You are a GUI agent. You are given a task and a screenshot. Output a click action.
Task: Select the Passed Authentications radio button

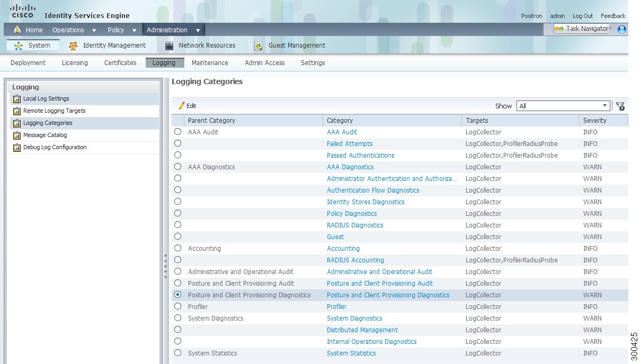[x=177, y=155]
